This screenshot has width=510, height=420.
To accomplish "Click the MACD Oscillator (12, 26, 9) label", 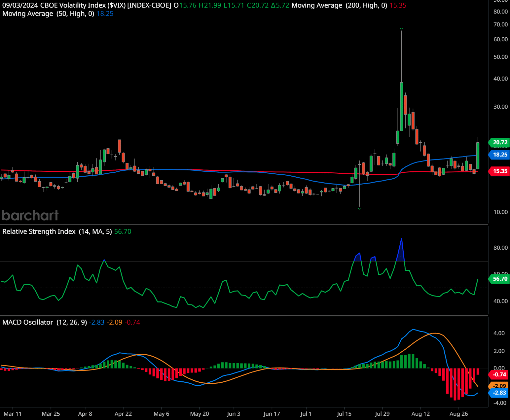I will point(45,322).
